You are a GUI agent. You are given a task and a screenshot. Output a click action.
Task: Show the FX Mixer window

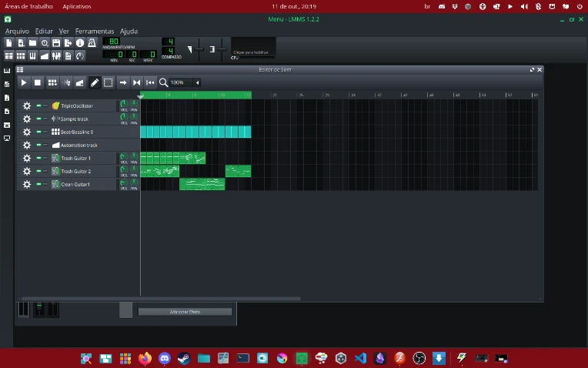[x=56, y=56]
